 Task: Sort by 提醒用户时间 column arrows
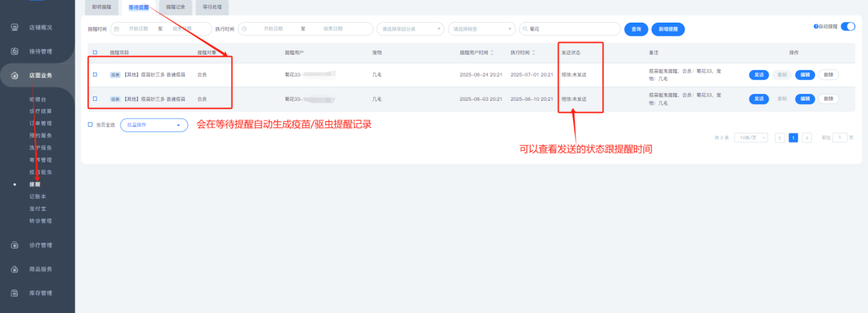coord(492,53)
